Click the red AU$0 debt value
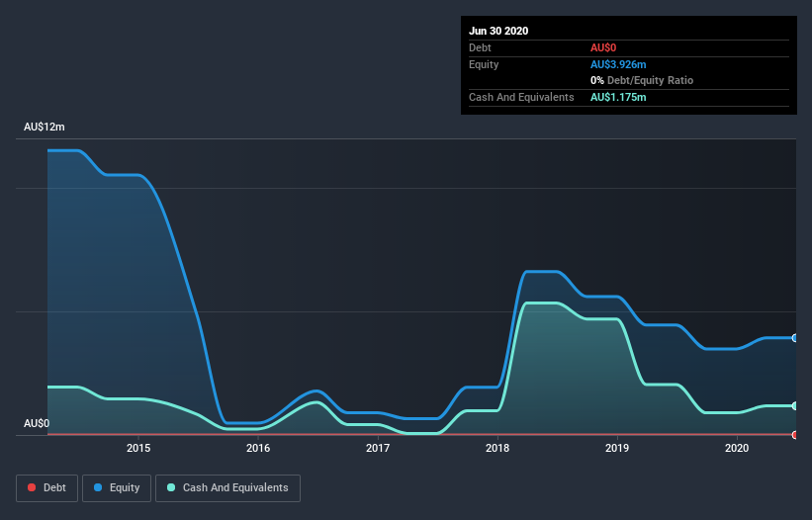The height and width of the screenshot is (520, 812). 603,47
